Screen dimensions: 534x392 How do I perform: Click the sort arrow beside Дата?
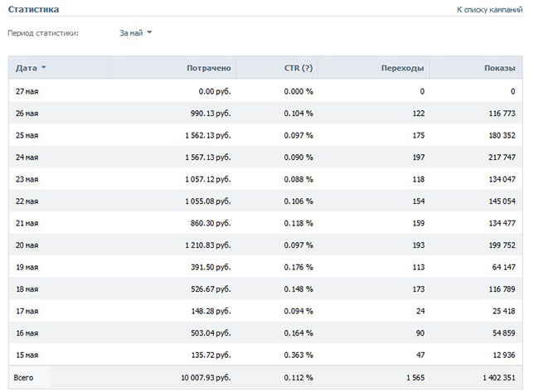click(x=43, y=68)
